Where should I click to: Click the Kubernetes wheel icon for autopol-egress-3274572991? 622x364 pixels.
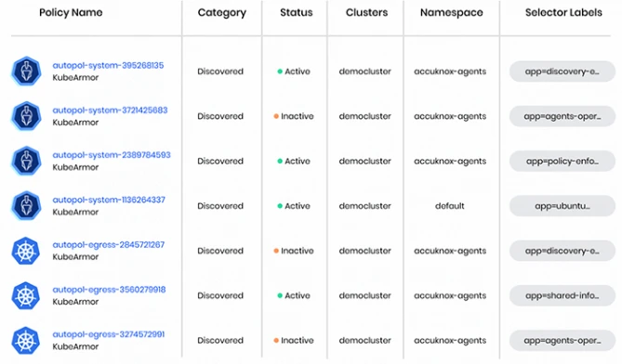point(26,340)
